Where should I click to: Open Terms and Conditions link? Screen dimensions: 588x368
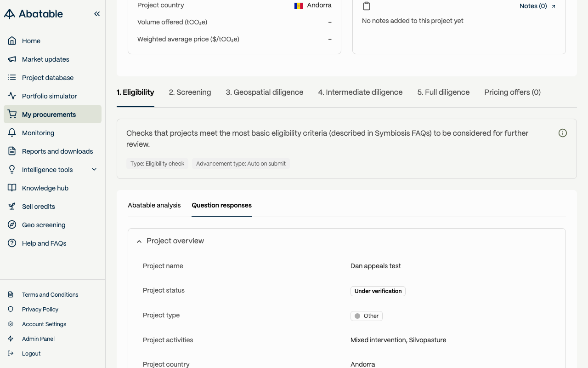click(50, 294)
